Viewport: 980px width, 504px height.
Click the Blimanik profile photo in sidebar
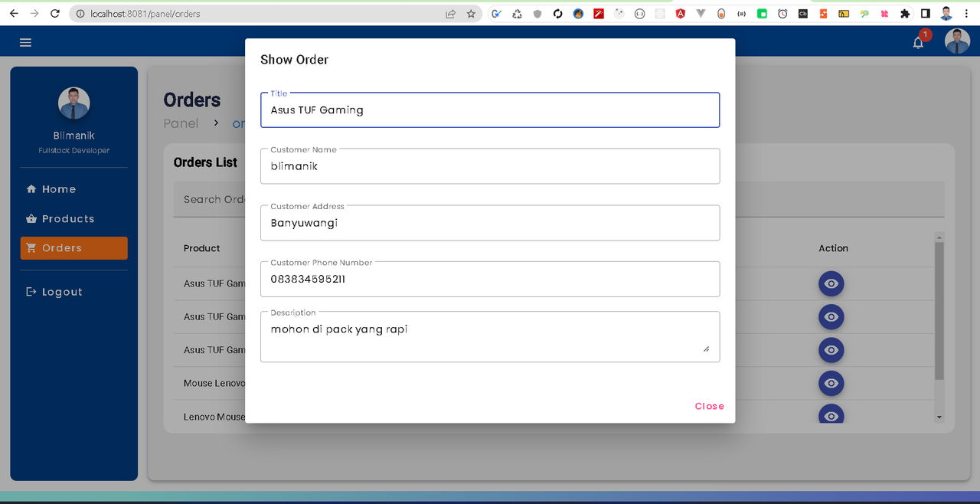pos(74,103)
